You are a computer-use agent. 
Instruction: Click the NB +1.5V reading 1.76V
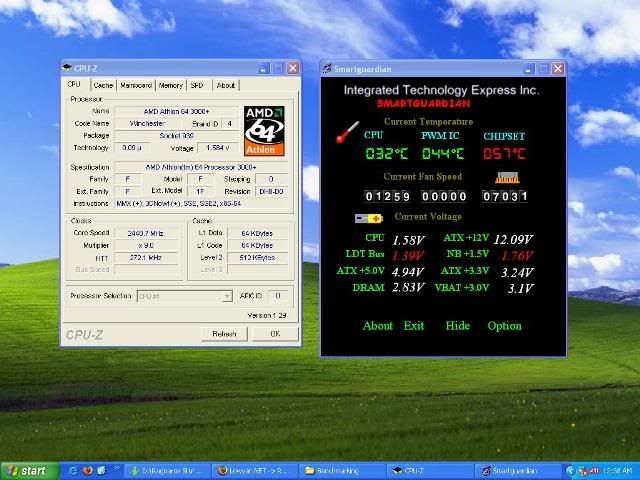pyautogui.click(x=517, y=256)
